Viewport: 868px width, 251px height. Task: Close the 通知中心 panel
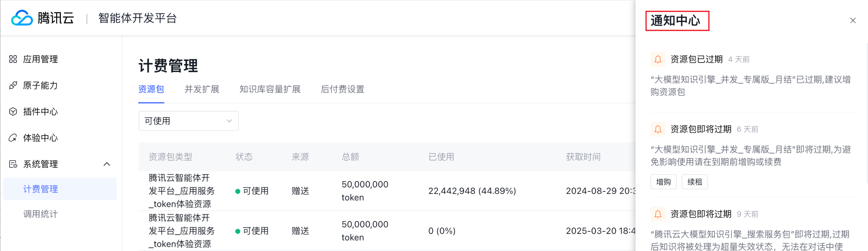click(x=853, y=20)
